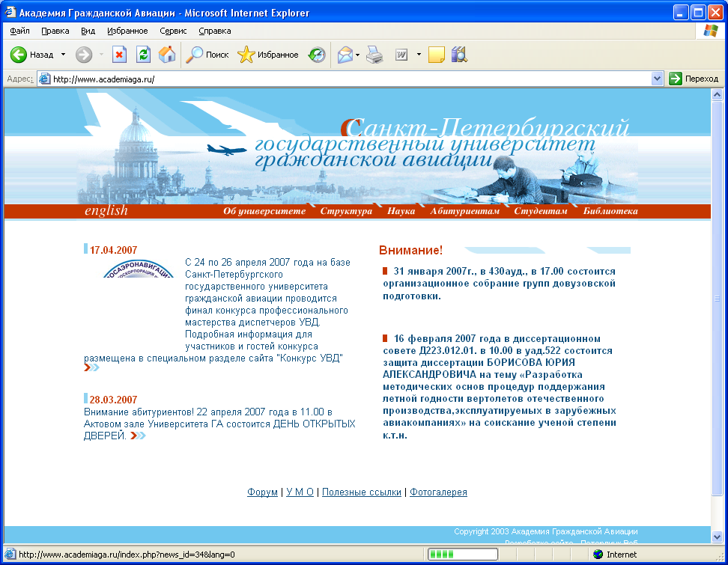
Task: Open the Библиотека section
Action: tap(610, 211)
